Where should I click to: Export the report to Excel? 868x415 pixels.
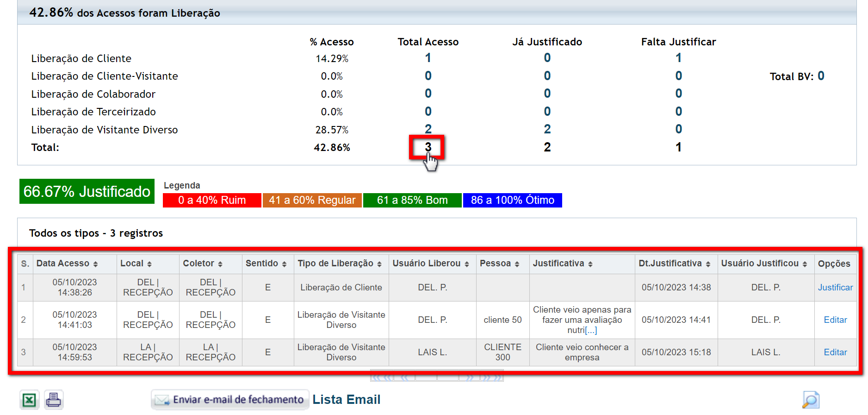[29, 400]
